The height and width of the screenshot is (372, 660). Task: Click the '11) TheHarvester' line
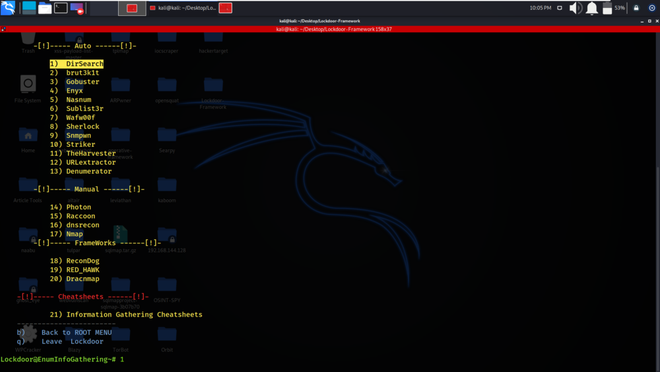click(82, 153)
